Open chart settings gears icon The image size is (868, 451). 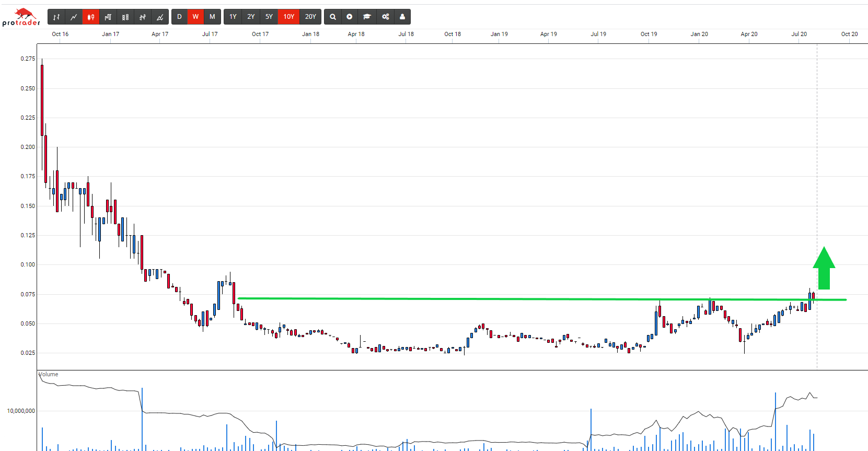pos(386,17)
